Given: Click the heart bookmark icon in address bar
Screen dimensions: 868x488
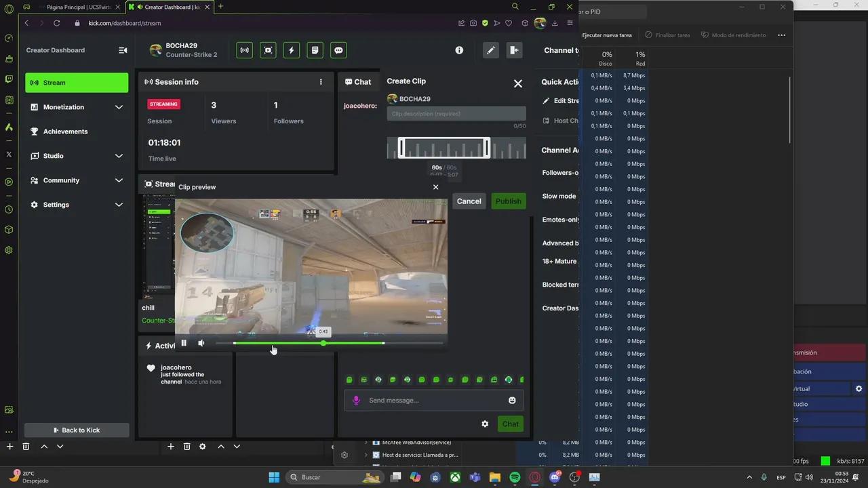Looking at the screenshot, I should coord(509,22).
